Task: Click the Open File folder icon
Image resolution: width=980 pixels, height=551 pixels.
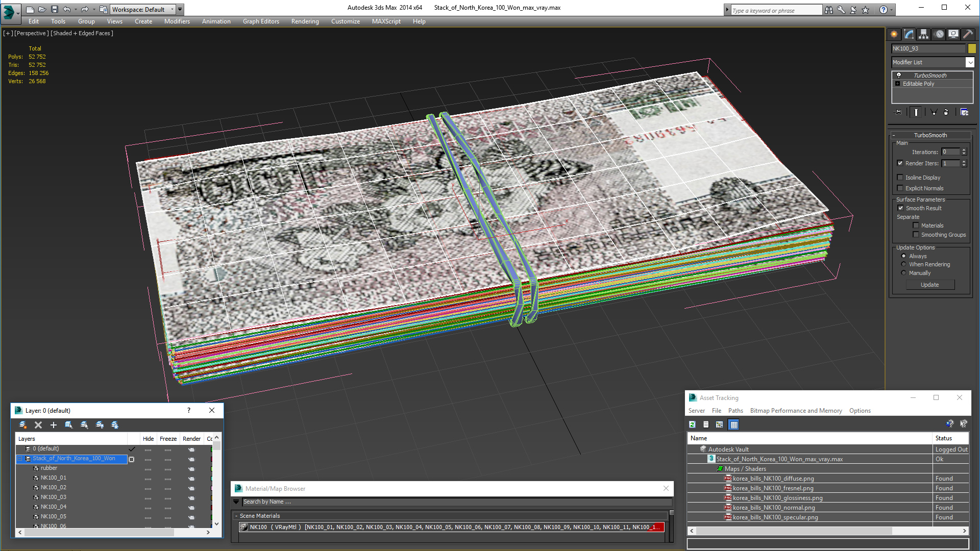Action: point(42,9)
